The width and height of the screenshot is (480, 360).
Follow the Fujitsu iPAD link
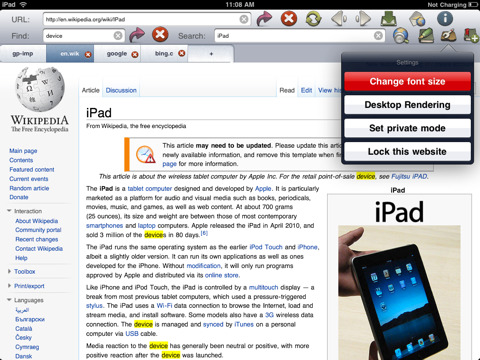(x=409, y=176)
